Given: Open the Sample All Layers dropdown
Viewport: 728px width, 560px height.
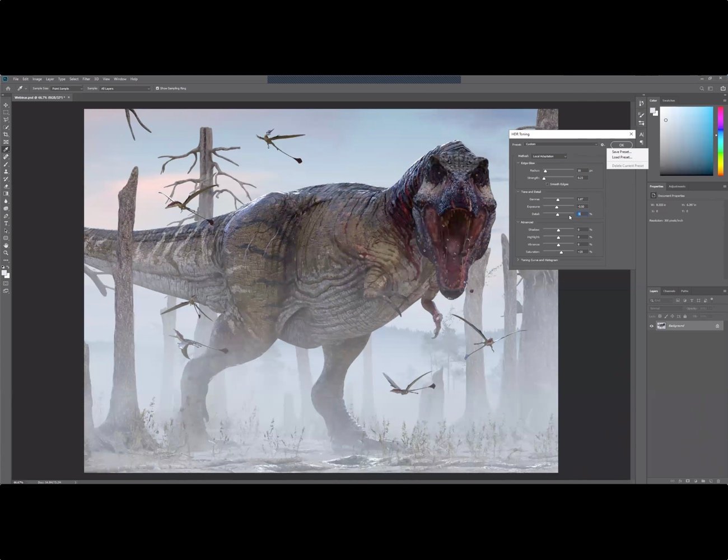Looking at the screenshot, I should [x=125, y=88].
